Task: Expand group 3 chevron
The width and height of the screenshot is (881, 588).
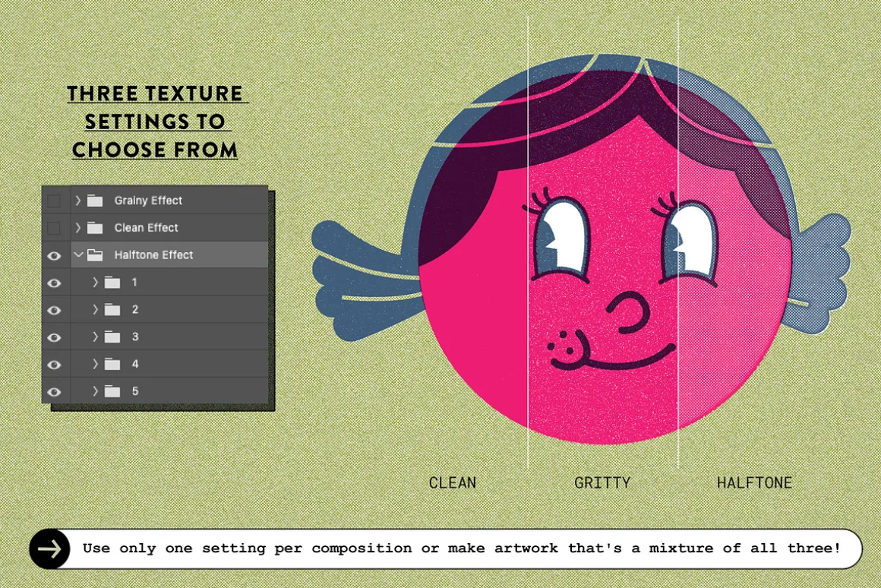Action: tap(96, 336)
